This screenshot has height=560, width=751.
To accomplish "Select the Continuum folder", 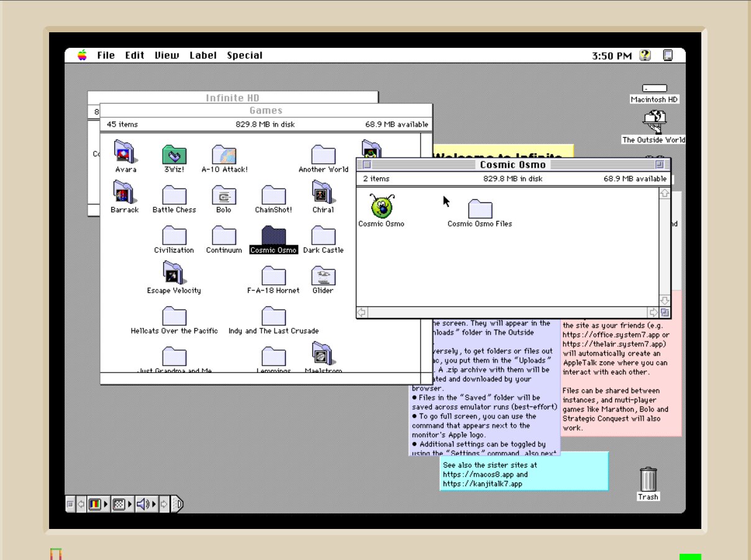I will tap(224, 235).
